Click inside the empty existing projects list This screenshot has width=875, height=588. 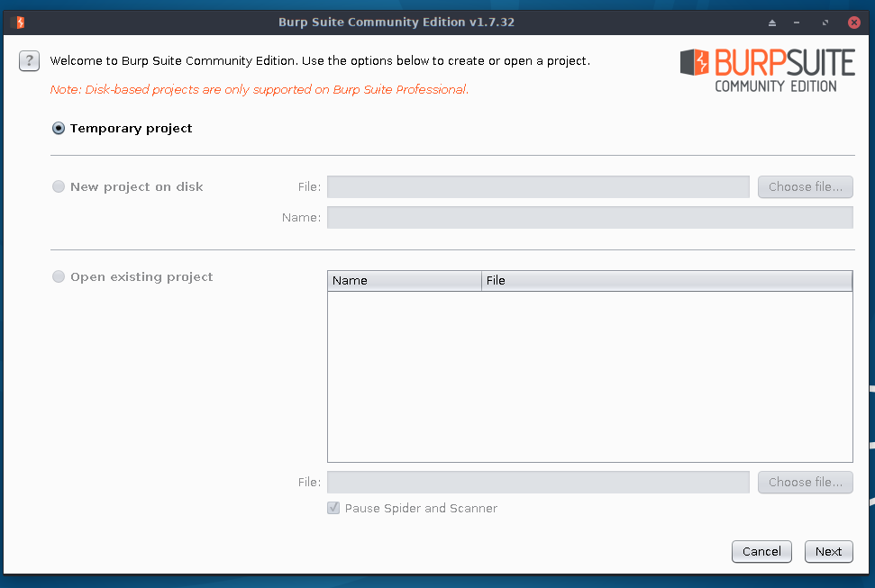590,374
